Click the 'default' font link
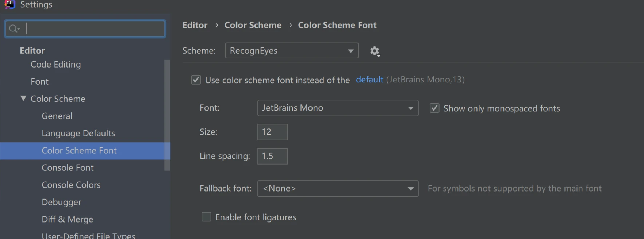This screenshot has width=644, height=239. pos(369,80)
